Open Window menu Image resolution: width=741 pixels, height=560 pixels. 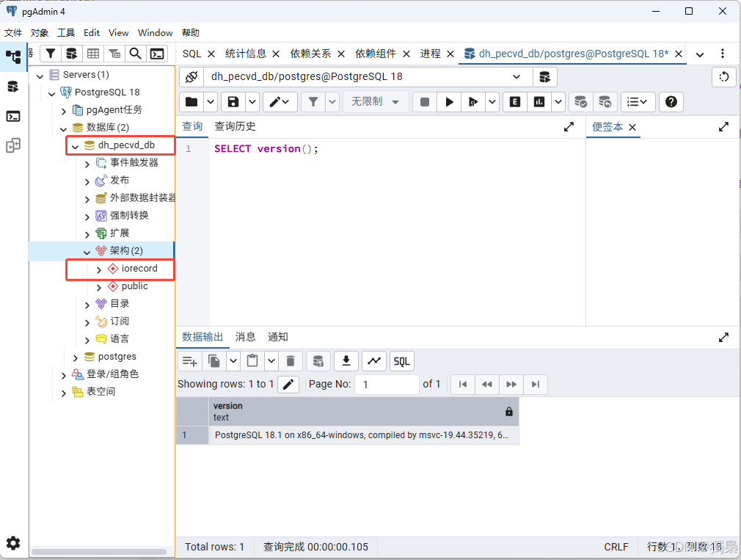coord(155,32)
